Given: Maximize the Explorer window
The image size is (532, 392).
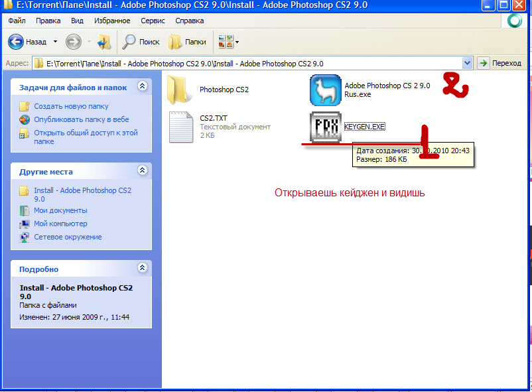Looking at the screenshot, I should [504, 5].
